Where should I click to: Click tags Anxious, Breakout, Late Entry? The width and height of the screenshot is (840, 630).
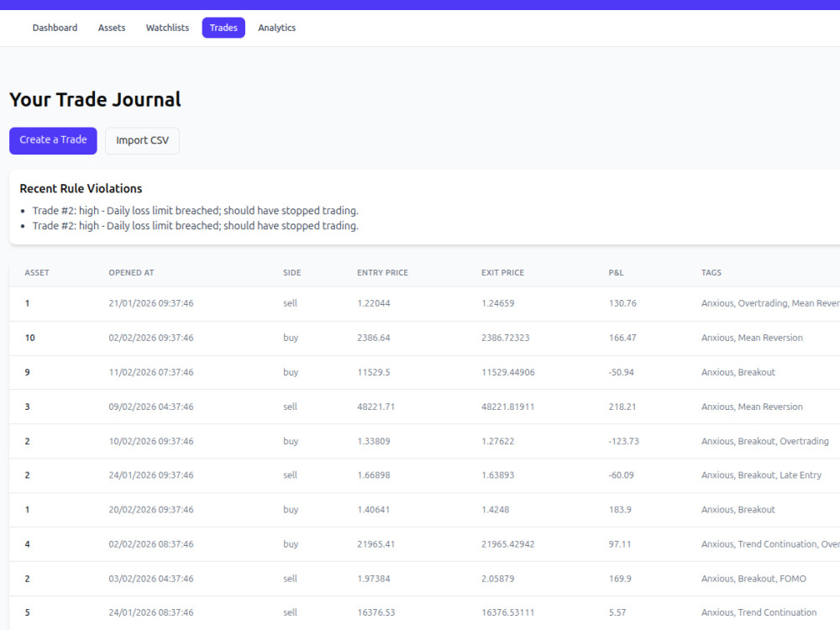click(x=761, y=475)
